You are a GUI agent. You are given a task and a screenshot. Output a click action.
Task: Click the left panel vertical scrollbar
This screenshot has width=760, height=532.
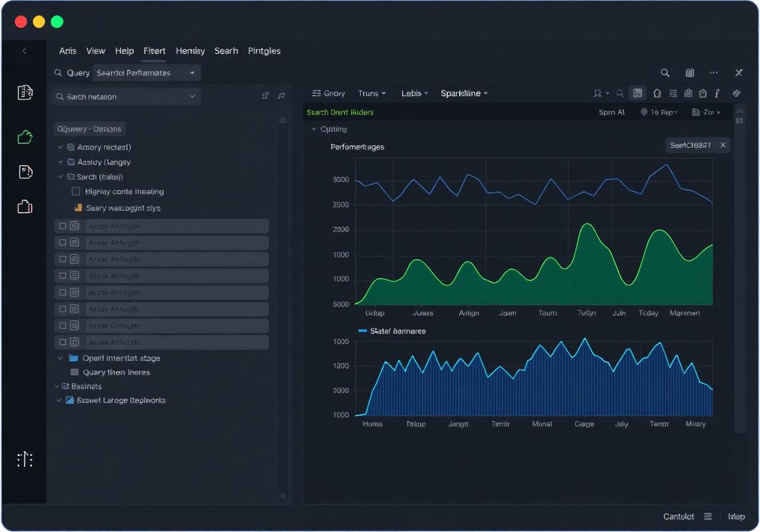[283, 308]
